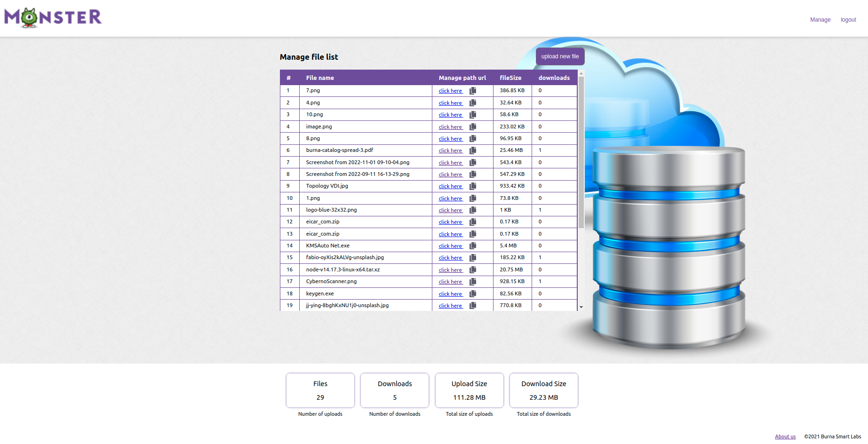The height and width of the screenshot is (444, 868).
Task: Copy URL of Screenshot from 2022-11-01 file
Action: [x=473, y=162]
